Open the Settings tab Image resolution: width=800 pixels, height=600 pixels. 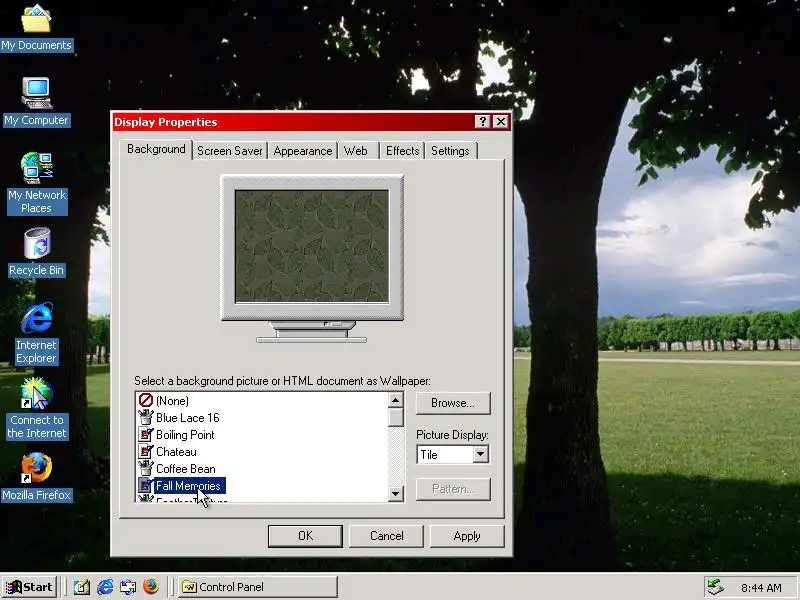point(450,151)
